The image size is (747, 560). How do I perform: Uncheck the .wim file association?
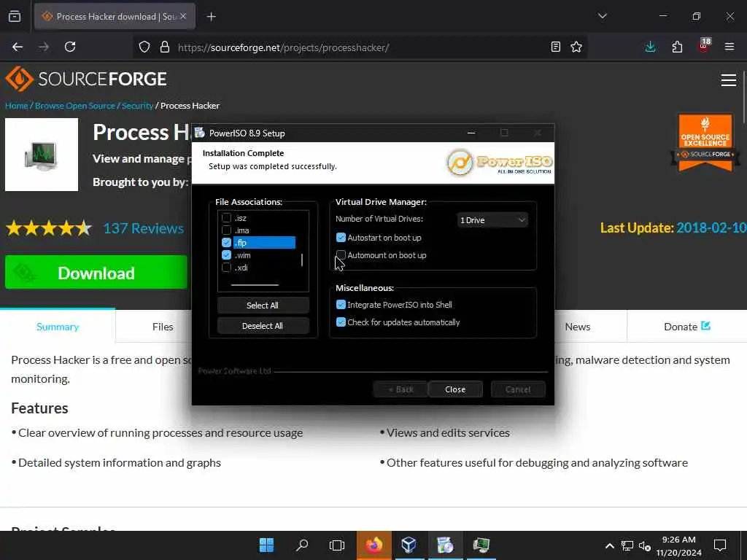[227, 255]
